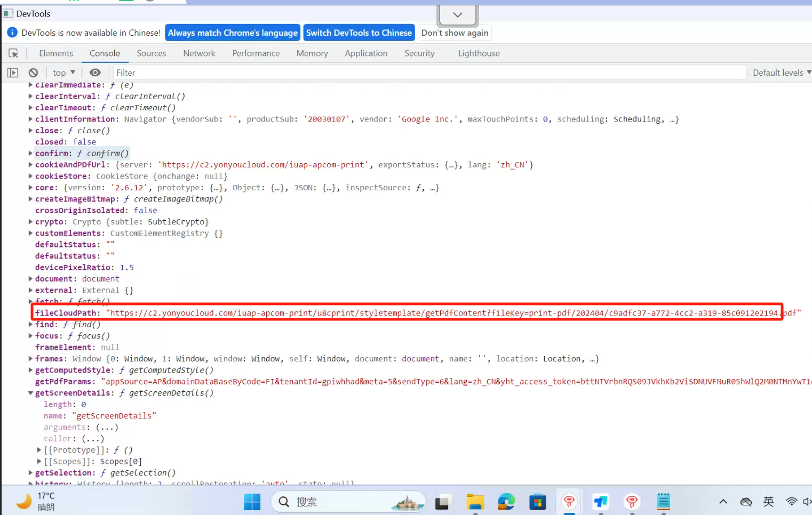Expand the core object entry
Image resolution: width=812 pixels, height=515 pixels.
[x=30, y=188]
